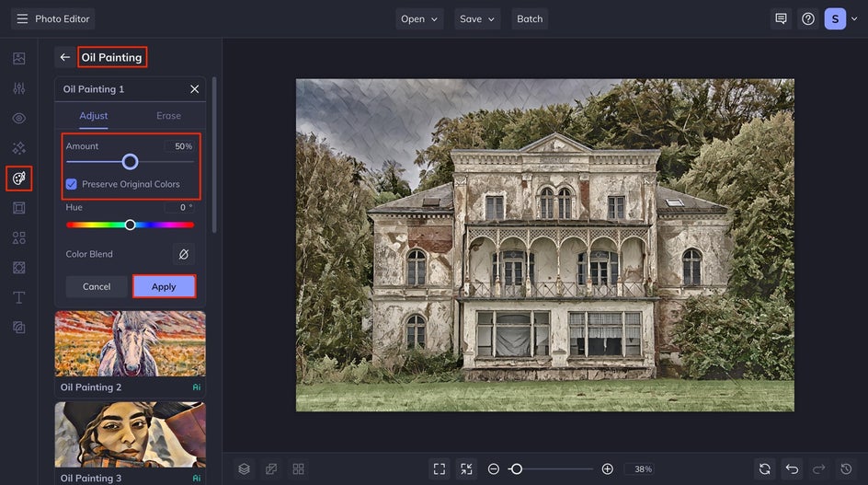Undo the last action

point(792,469)
